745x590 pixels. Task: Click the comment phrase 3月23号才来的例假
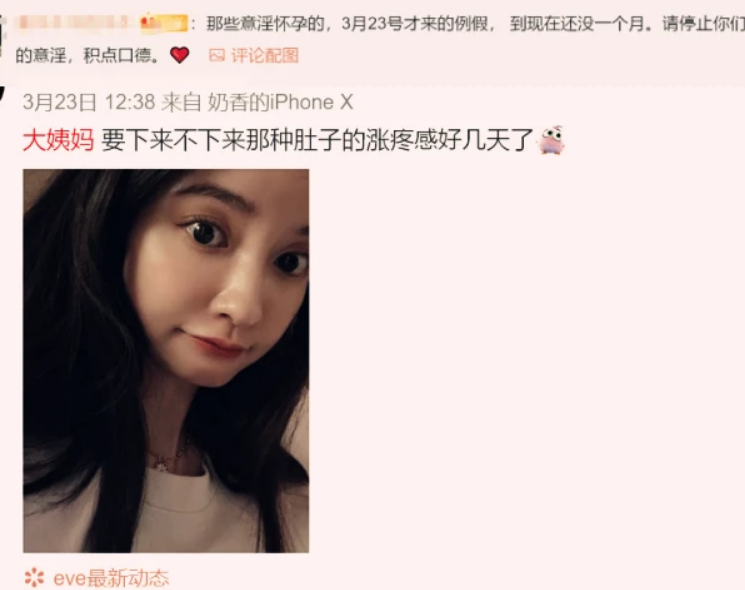pyautogui.click(x=415, y=24)
